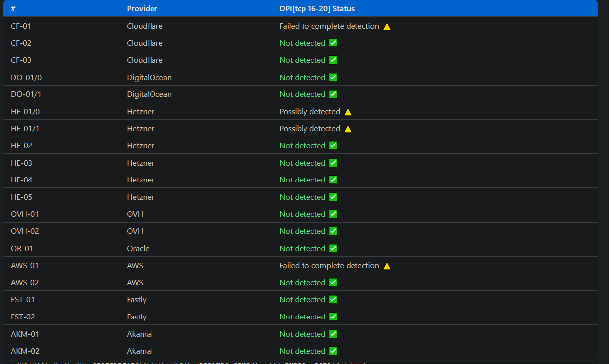The width and height of the screenshot is (609, 364).
Task: Click green checkmark icon in AKM-01 row
Action: (x=333, y=334)
